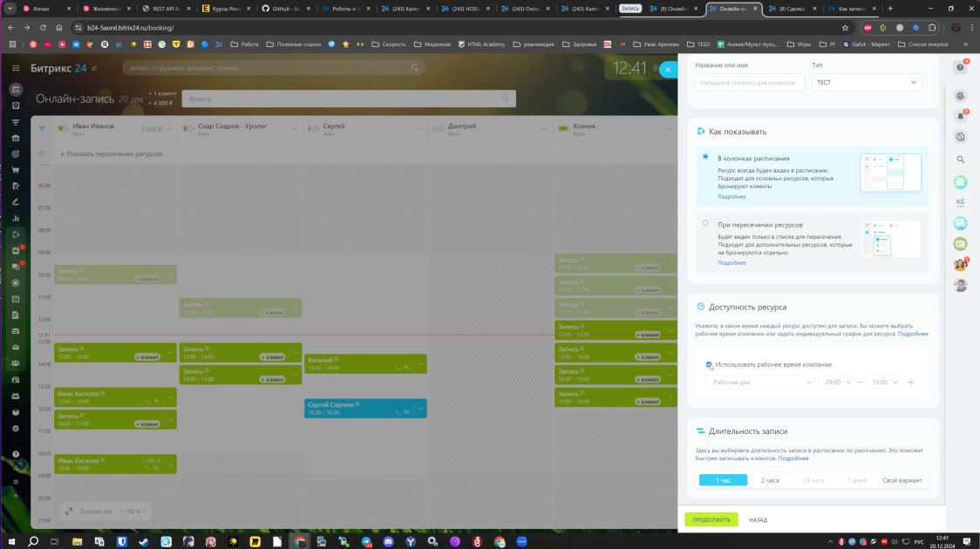Click the 100 % zoom control in schedule

pos(133,512)
